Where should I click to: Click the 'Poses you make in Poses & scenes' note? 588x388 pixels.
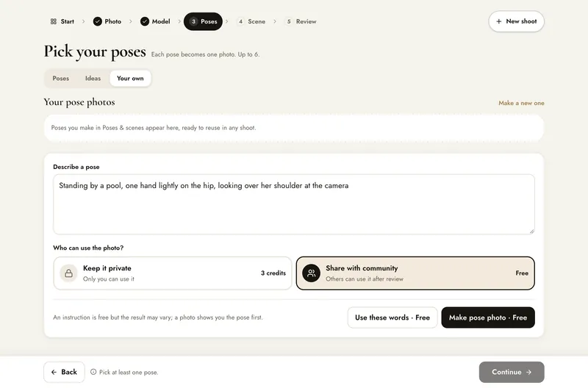[x=154, y=128]
